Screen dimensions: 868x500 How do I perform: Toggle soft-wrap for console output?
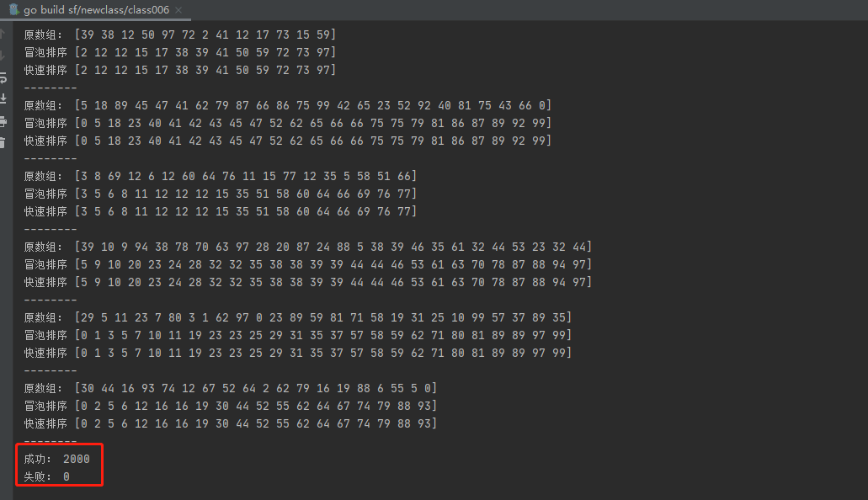tap(3, 77)
